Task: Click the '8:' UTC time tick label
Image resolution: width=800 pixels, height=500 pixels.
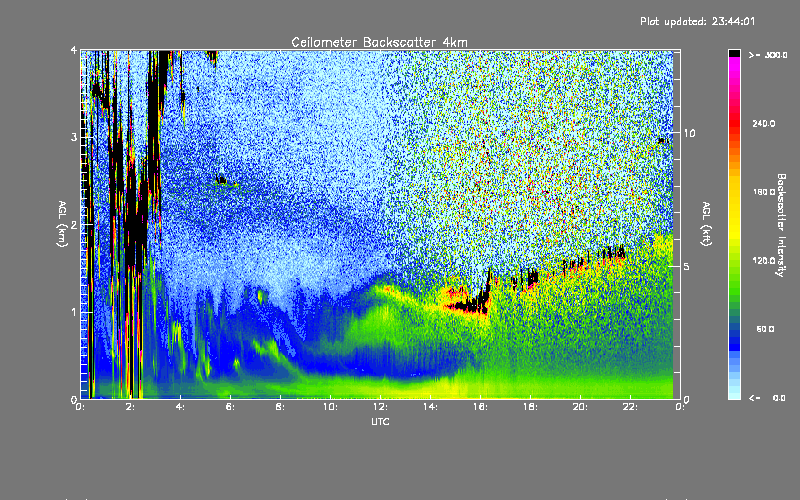Action: coord(281,407)
